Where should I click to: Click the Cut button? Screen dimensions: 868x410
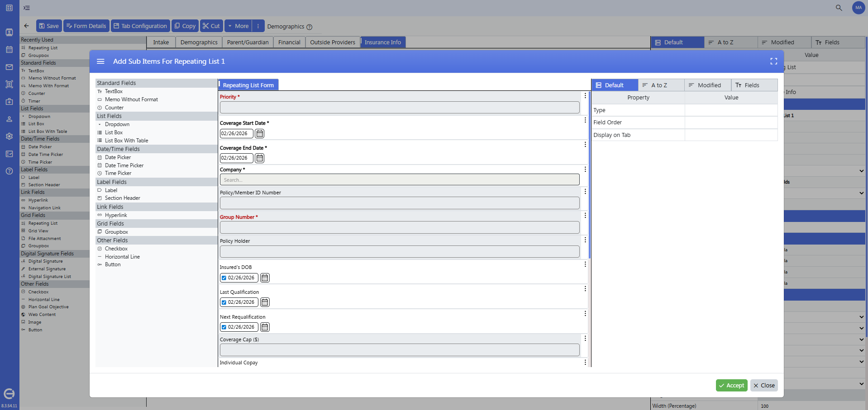[211, 26]
